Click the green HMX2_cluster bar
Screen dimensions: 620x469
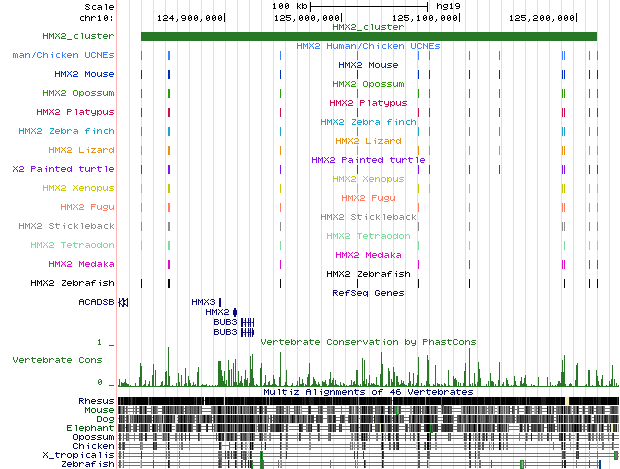pos(368,36)
